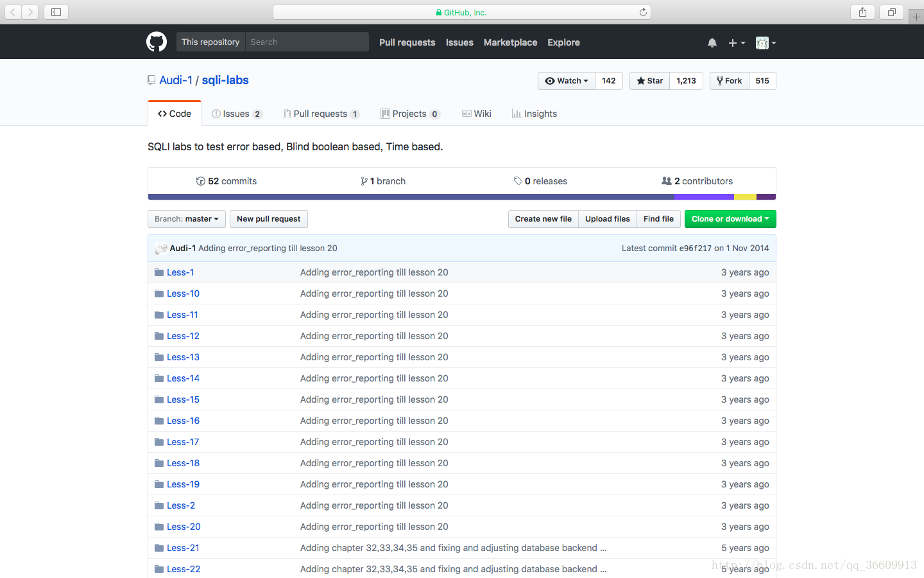Open the plus create-new menu
Viewport: 924px width, 578px height.
point(737,42)
